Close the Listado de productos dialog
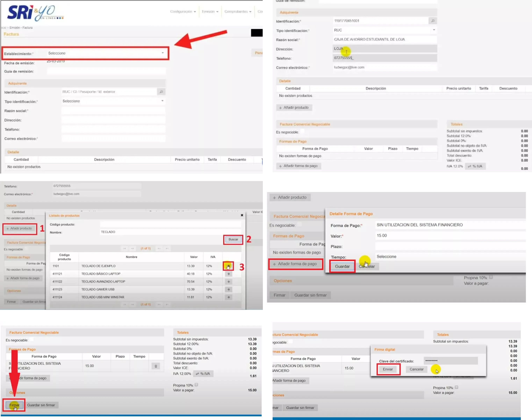 click(x=242, y=215)
